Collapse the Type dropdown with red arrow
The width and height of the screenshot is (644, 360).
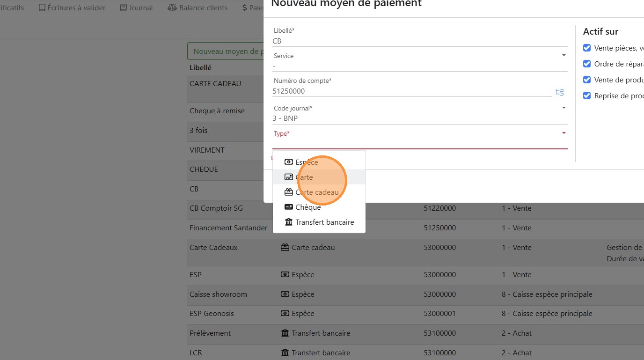tap(563, 133)
